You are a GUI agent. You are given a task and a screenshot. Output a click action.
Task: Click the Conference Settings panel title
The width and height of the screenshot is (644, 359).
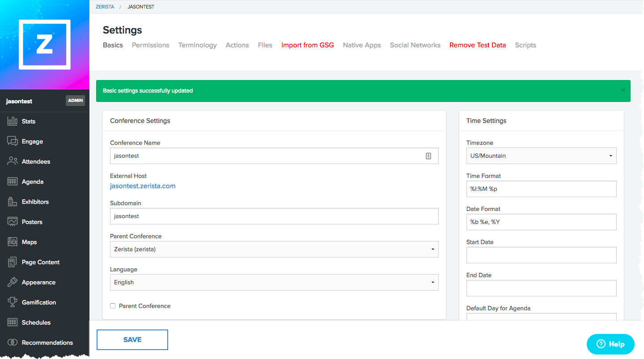pyautogui.click(x=140, y=121)
